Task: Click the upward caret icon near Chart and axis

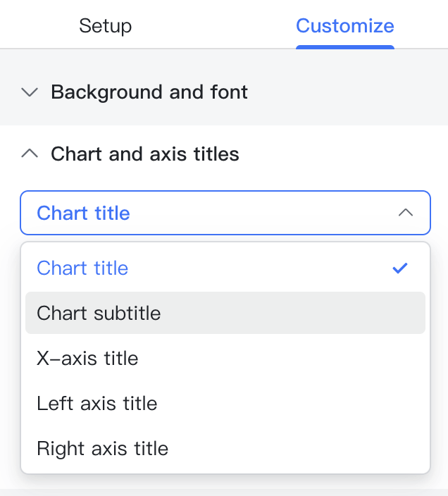Action: [x=30, y=154]
